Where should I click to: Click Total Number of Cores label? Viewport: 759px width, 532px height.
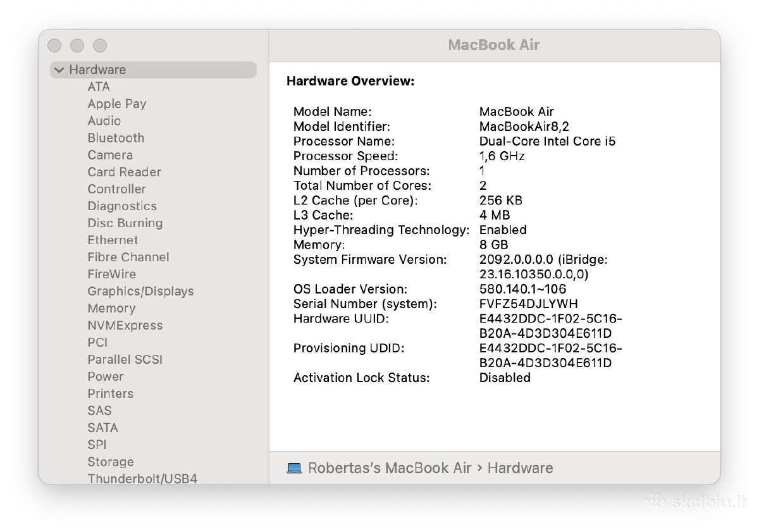tap(362, 185)
